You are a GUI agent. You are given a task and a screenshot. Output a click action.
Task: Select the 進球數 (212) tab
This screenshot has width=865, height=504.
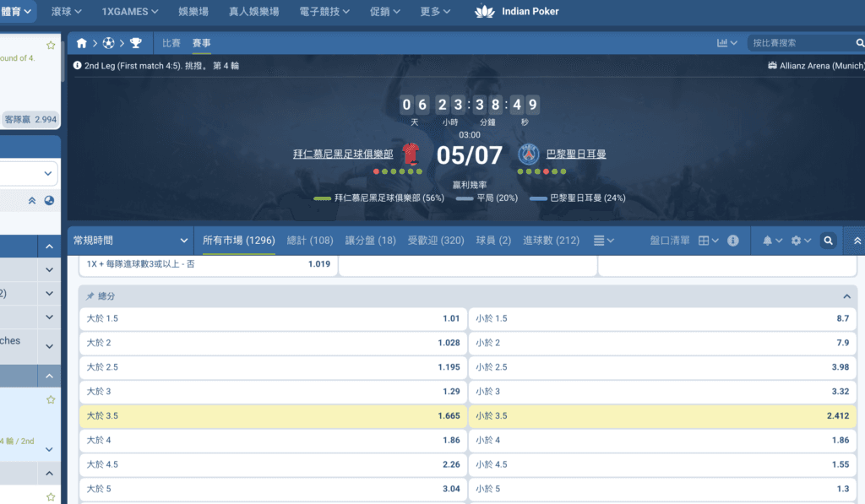click(x=551, y=241)
